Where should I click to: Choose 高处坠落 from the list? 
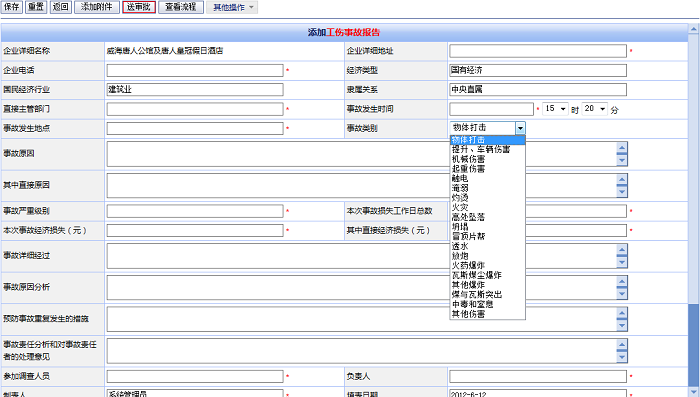487,217
